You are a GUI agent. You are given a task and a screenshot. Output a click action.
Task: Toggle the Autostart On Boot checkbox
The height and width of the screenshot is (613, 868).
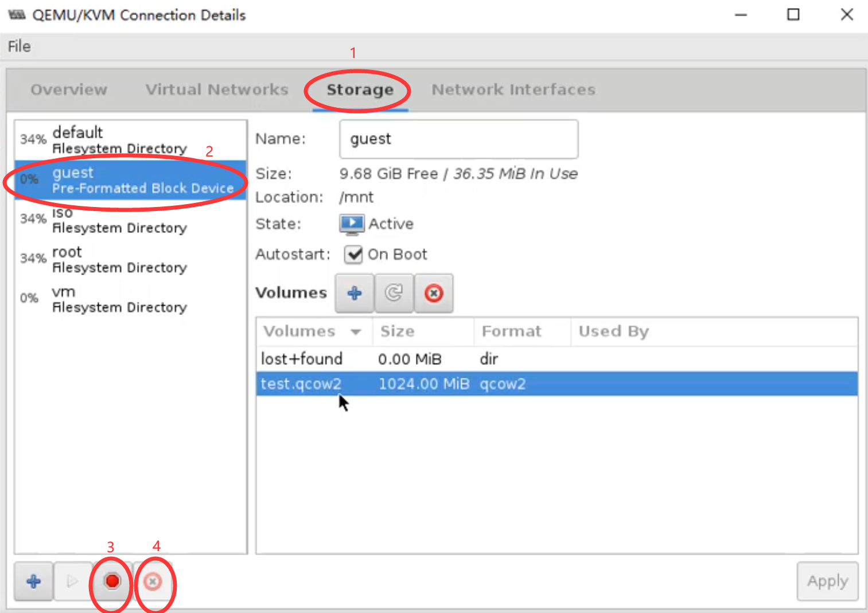pos(353,254)
